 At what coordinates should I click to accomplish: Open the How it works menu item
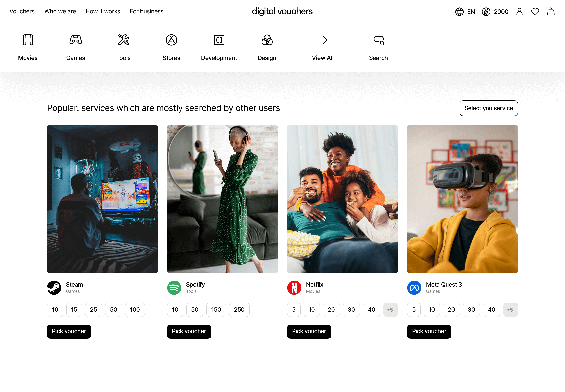pyautogui.click(x=103, y=11)
